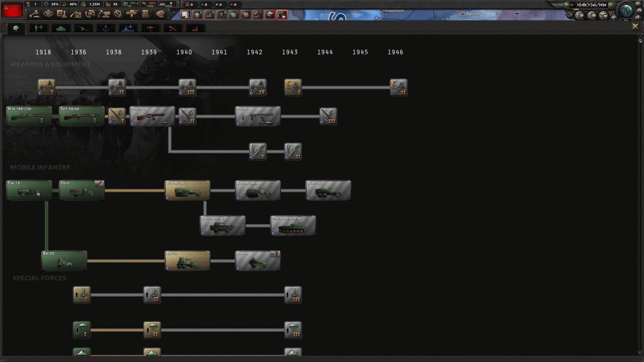The height and width of the screenshot is (362, 644).
Task: Click the Soviet flag country overview
Action: coord(12,9)
